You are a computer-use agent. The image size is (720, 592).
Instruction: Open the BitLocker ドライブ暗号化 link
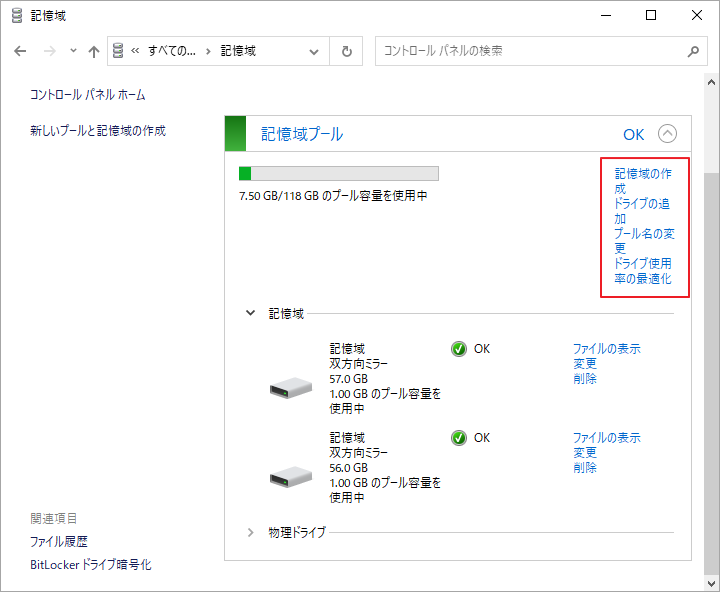click(91, 565)
